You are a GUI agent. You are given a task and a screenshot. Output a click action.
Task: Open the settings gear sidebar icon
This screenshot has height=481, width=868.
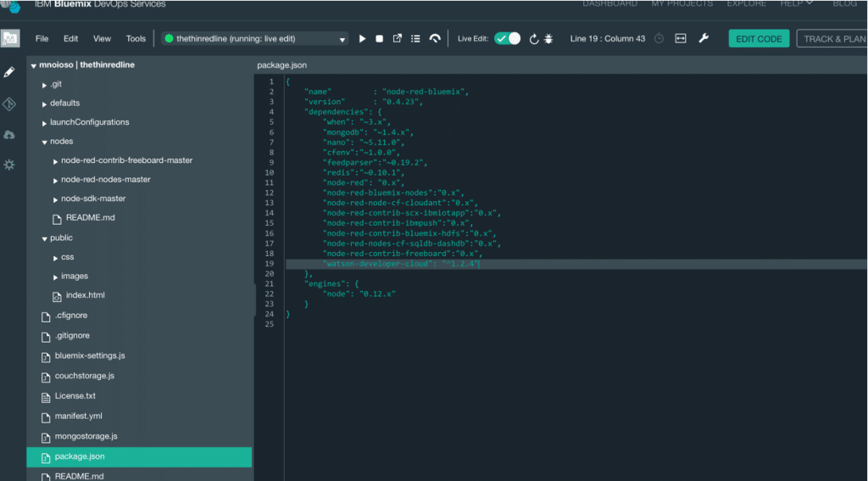point(9,165)
